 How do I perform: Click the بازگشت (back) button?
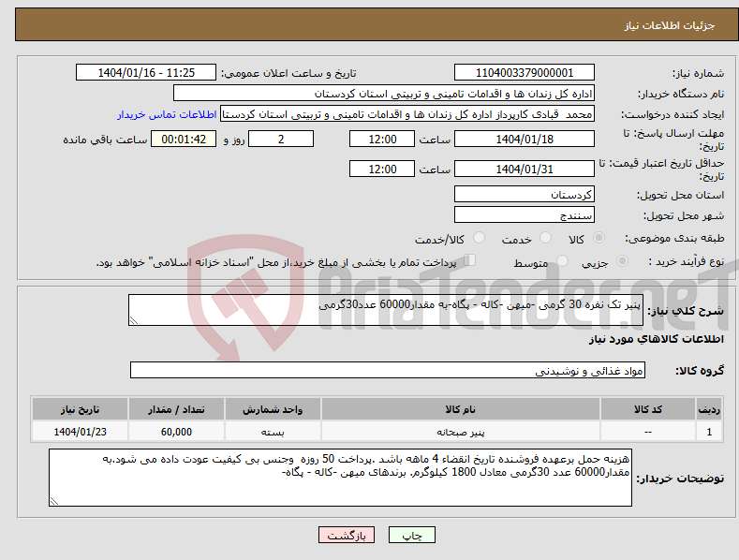pos(347,535)
